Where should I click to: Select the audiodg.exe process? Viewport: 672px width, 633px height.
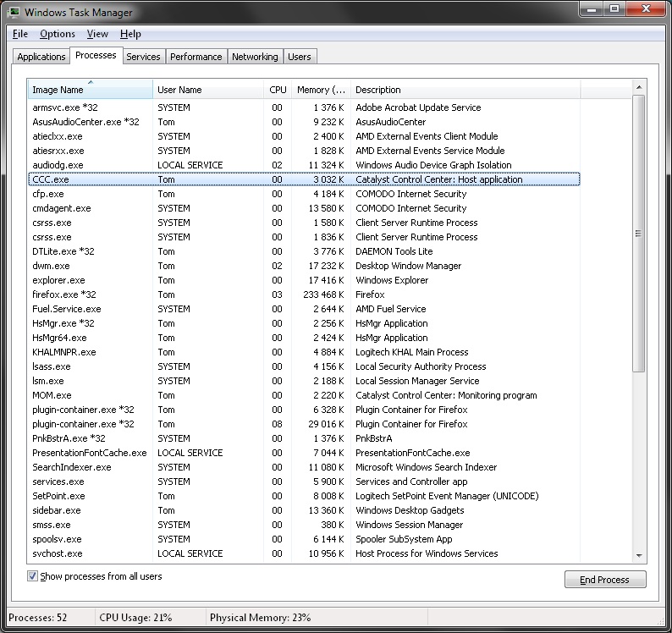[x=304, y=165]
